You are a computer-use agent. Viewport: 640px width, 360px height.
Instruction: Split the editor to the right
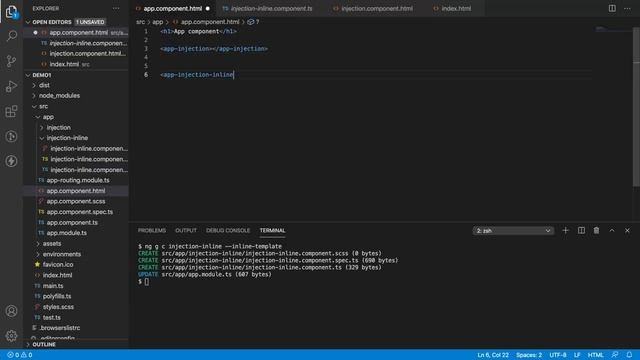click(612, 8)
